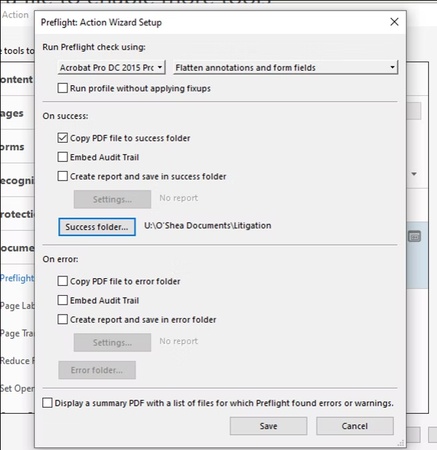The height and width of the screenshot is (450, 437).
Task: Click the Error folder... button
Action: [97, 370]
